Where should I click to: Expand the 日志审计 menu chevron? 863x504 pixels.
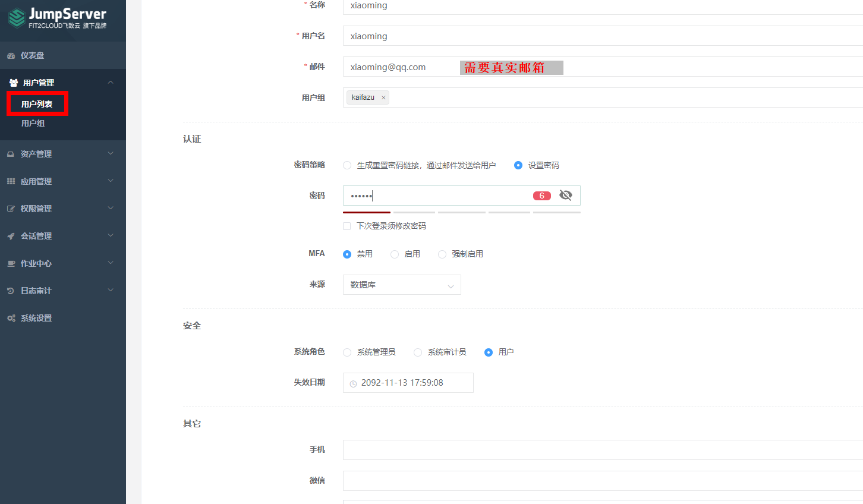click(x=111, y=290)
